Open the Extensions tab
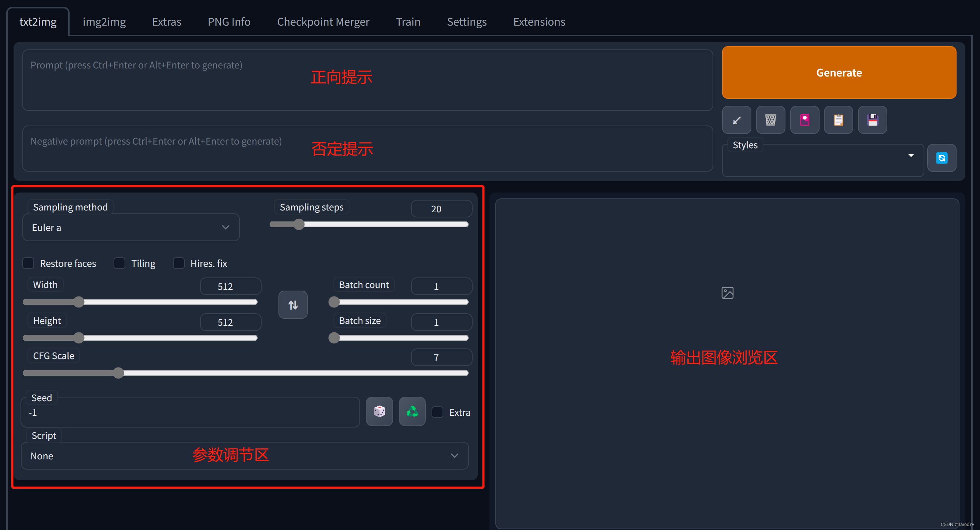Viewport: 980px width, 530px height. click(x=538, y=22)
